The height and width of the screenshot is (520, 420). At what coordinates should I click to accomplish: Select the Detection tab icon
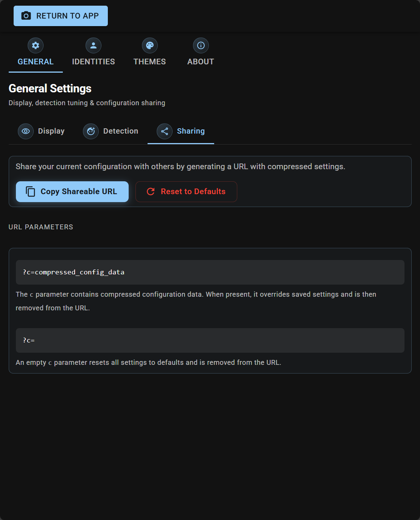point(90,131)
